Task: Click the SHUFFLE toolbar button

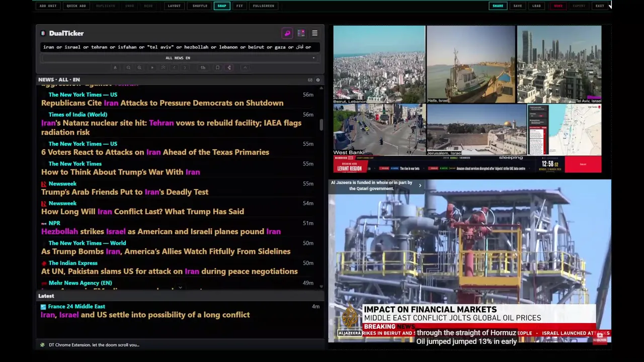Action: (200, 6)
